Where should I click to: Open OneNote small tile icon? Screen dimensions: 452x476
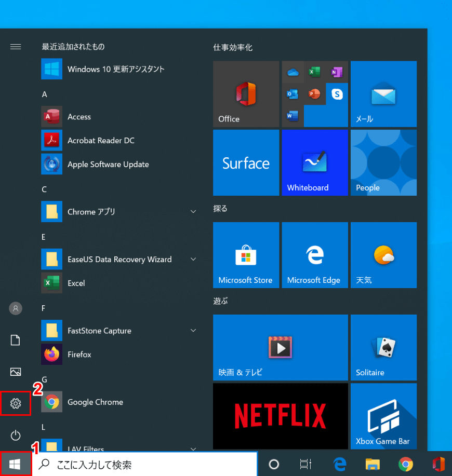coord(337,72)
